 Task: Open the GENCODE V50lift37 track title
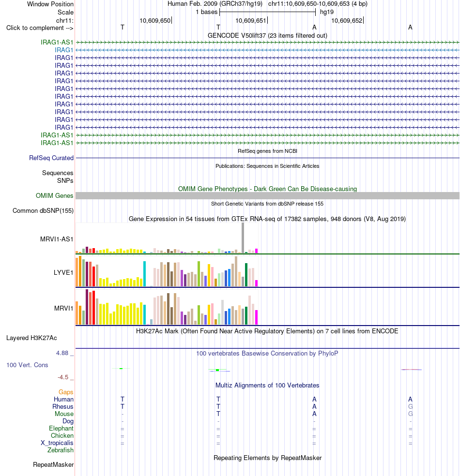(x=267, y=35)
